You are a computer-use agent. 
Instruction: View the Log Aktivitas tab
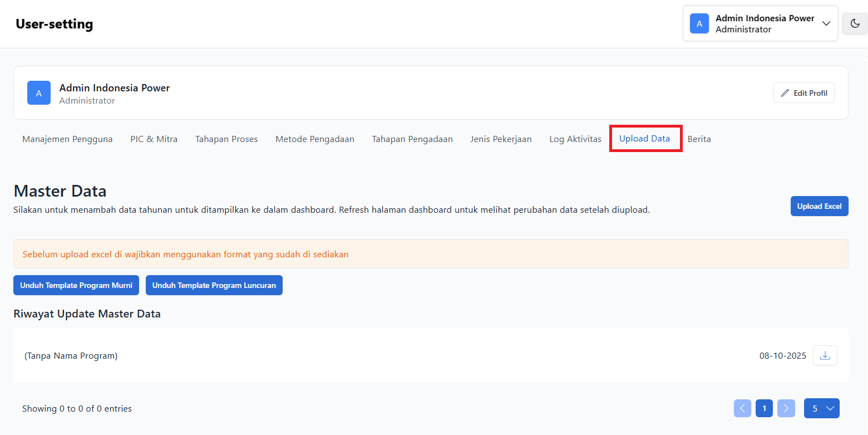pos(575,139)
